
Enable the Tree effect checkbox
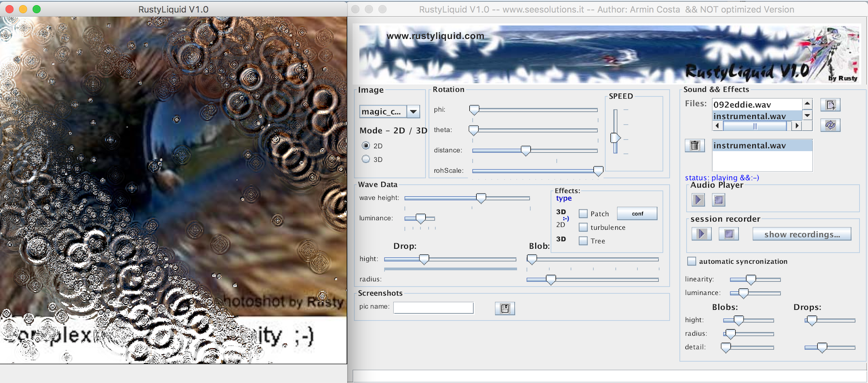583,241
